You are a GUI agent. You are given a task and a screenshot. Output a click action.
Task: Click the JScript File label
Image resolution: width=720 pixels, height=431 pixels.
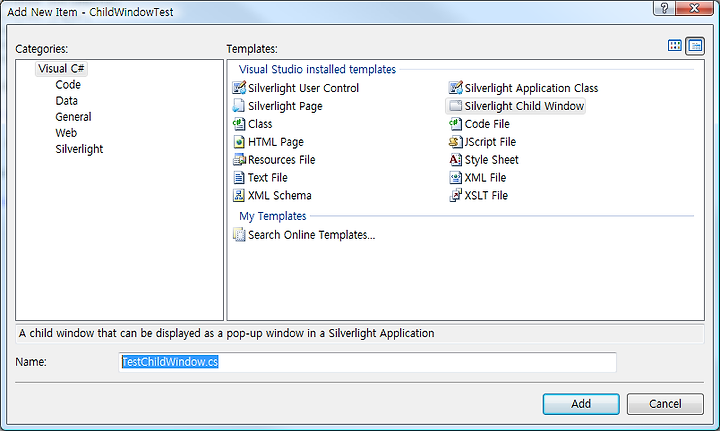[x=490, y=142]
